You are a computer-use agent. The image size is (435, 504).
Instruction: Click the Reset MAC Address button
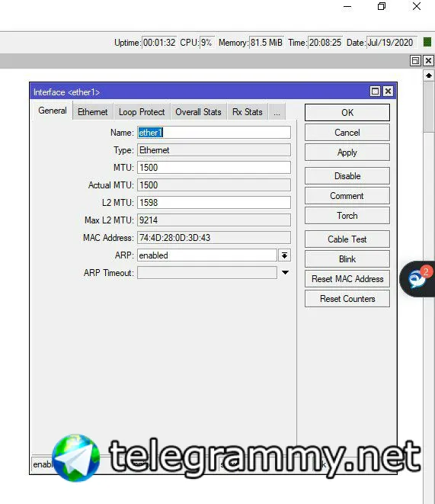tap(347, 278)
